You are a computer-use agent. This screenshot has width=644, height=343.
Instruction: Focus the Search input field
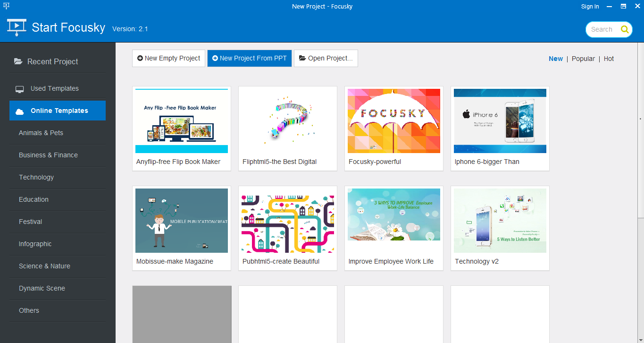tap(602, 29)
